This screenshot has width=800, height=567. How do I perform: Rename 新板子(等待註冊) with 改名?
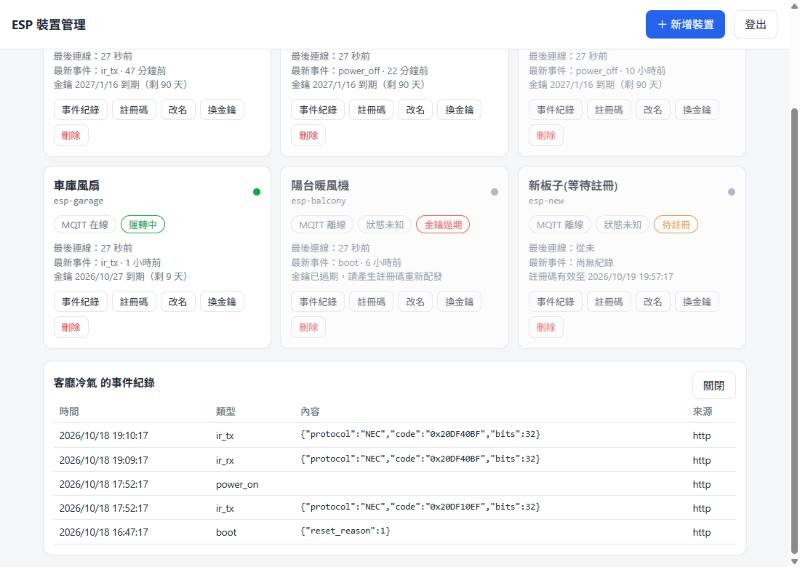point(653,302)
